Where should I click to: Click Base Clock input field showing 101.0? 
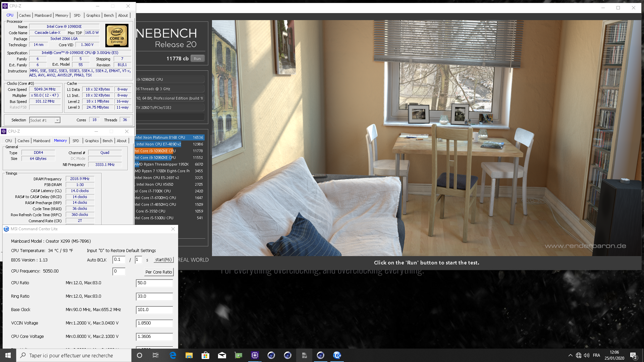tap(154, 310)
